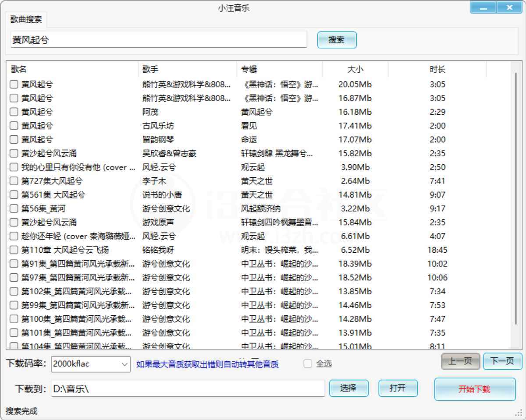
Task: Click size cell 3.90Mb
Action: pyautogui.click(x=355, y=167)
